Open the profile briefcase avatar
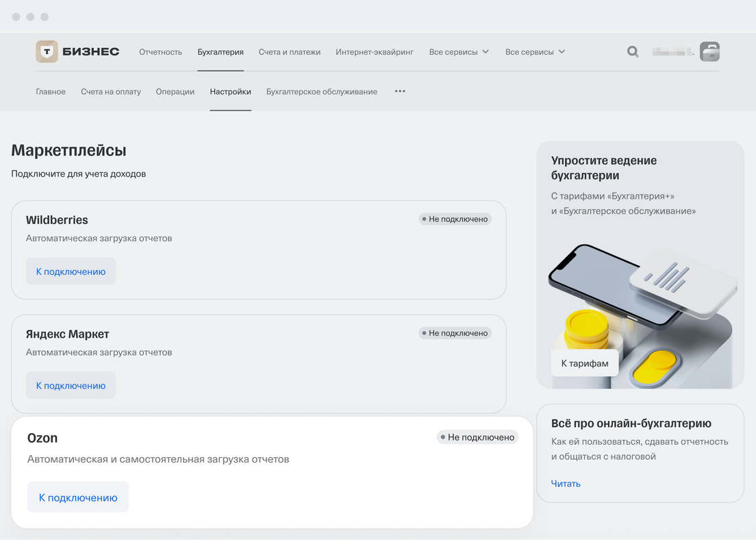The image size is (756, 540). point(709,51)
